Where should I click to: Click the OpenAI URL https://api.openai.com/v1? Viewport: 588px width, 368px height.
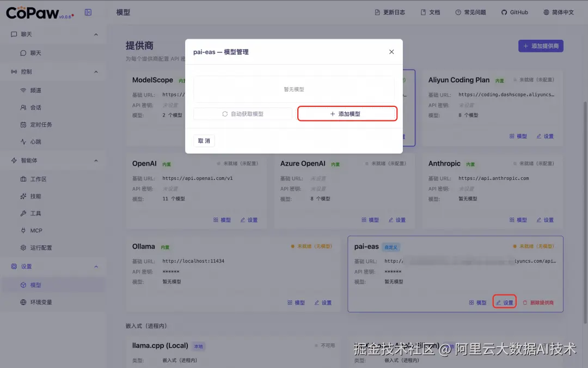point(197,178)
